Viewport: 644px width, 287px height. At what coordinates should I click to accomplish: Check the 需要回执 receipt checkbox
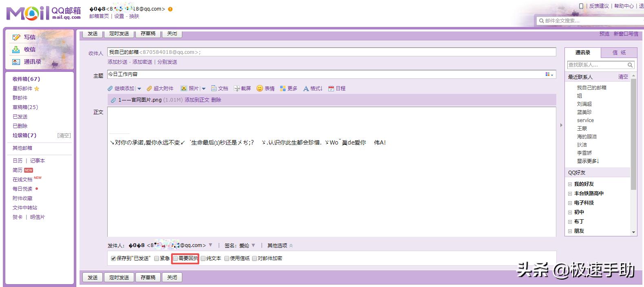[175, 258]
